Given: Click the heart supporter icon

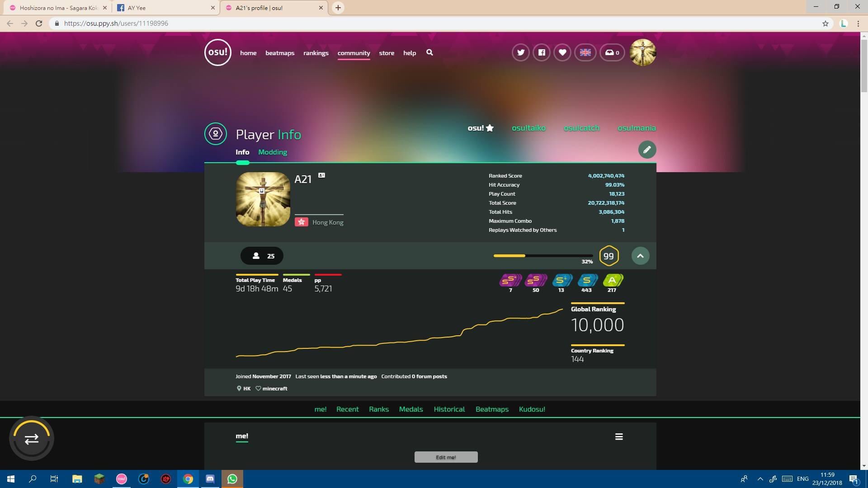Looking at the screenshot, I should [x=562, y=52].
